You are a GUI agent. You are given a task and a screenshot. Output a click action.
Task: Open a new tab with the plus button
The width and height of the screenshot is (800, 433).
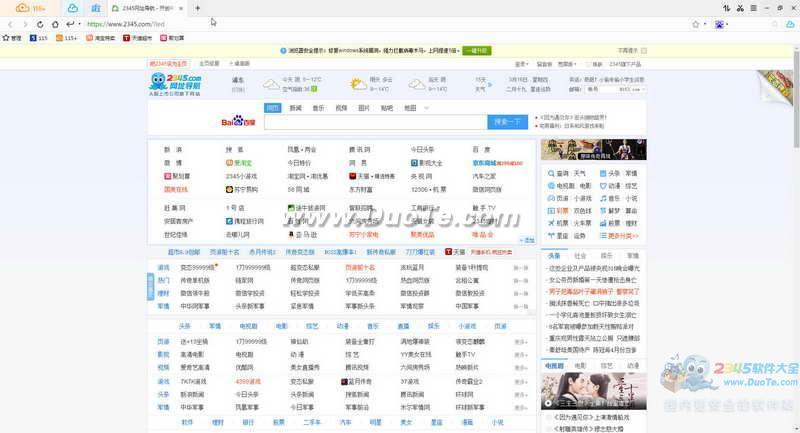click(197, 8)
